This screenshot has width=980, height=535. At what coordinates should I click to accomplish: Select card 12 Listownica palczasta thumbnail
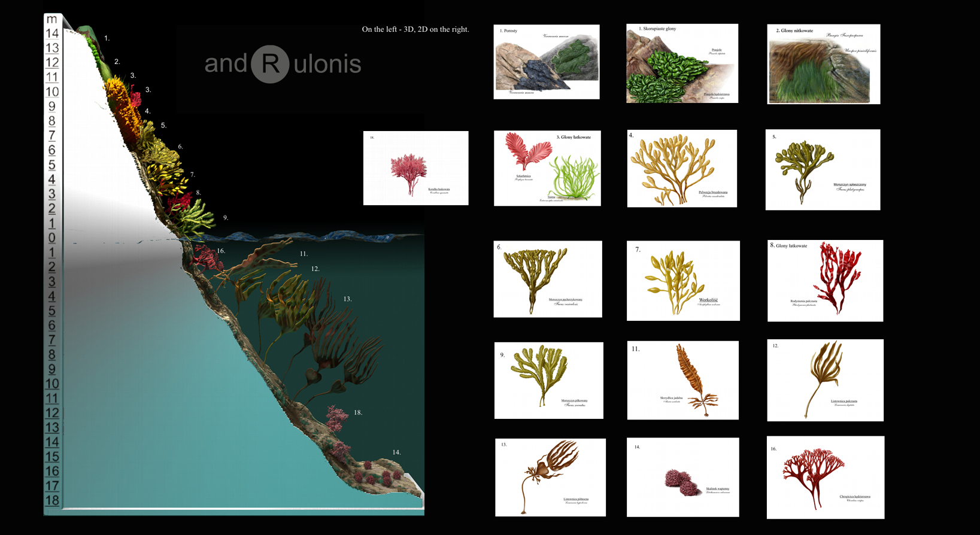tap(826, 380)
